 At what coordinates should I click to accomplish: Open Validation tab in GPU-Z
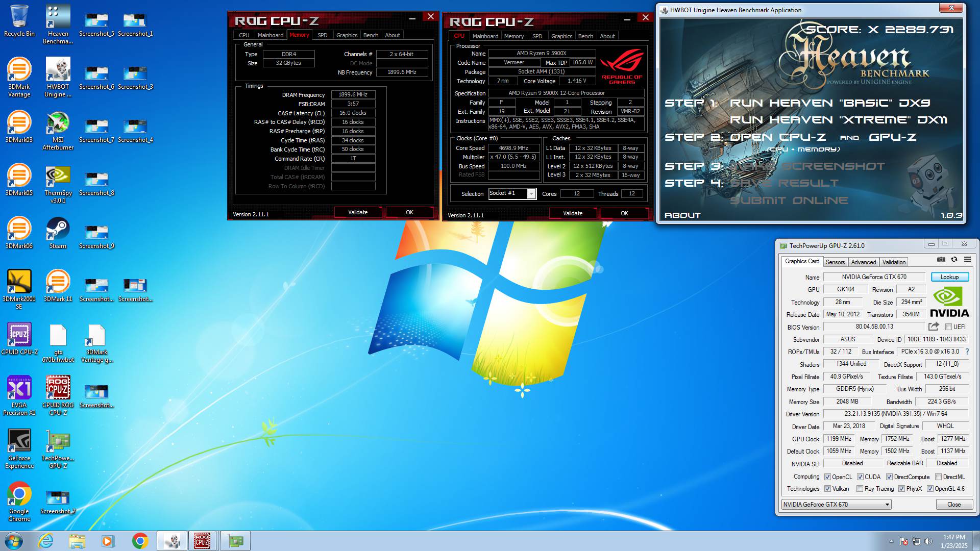[894, 262]
